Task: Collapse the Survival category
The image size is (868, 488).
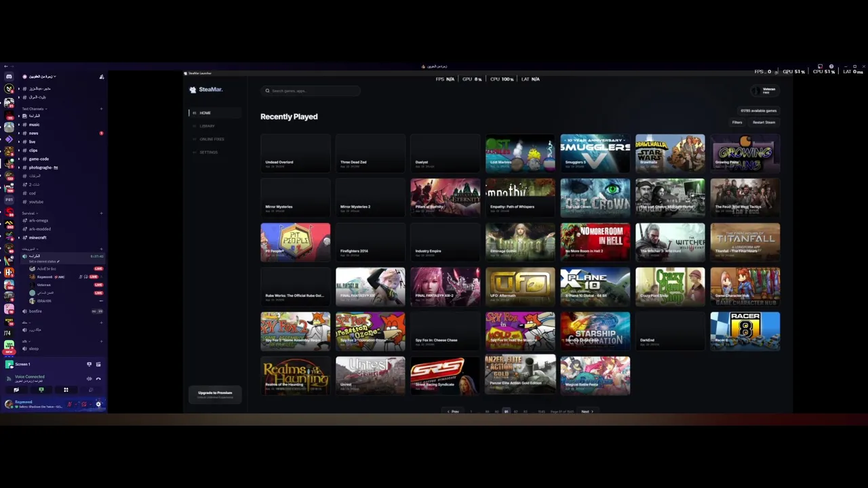Action: point(30,213)
